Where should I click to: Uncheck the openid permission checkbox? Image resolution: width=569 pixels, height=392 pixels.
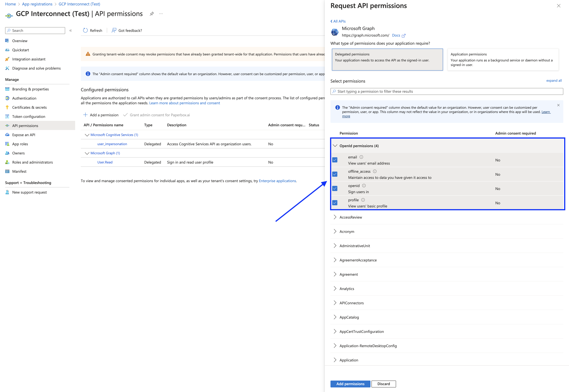click(x=335, y=188)
